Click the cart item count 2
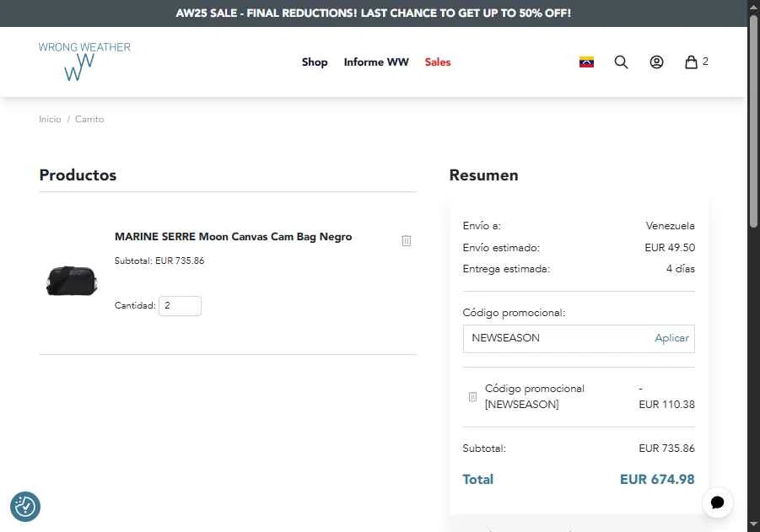The height and width of the screenshot is (532, 760). 705,62
